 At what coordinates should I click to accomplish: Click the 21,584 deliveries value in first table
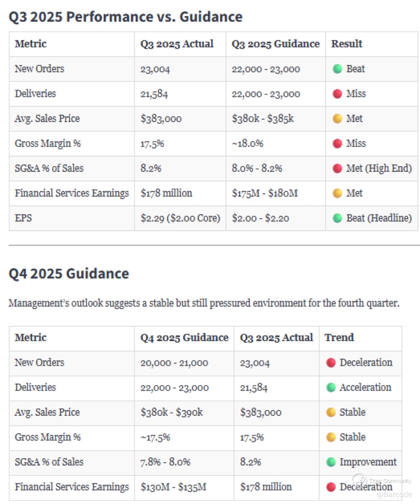click(154, 94)
